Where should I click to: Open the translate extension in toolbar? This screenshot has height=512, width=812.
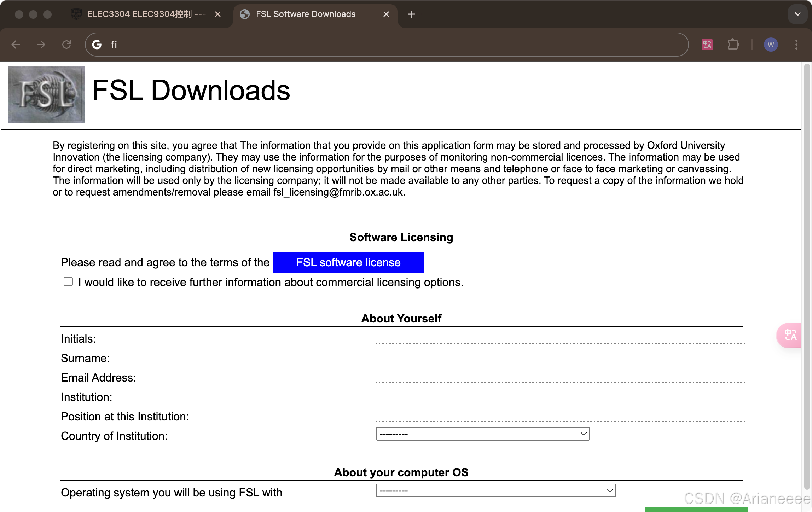coord(707,45)
